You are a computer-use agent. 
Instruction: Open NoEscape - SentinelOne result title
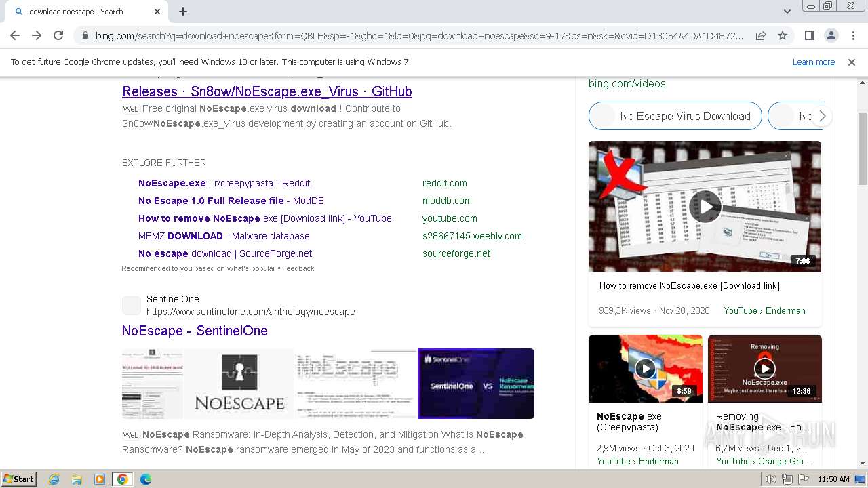coord(195,331)
